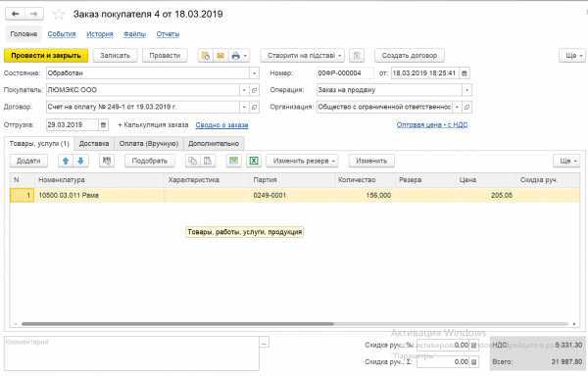Click the Изменить button
The height and width of the screenshot is (376, 588).
click(371, 161)
